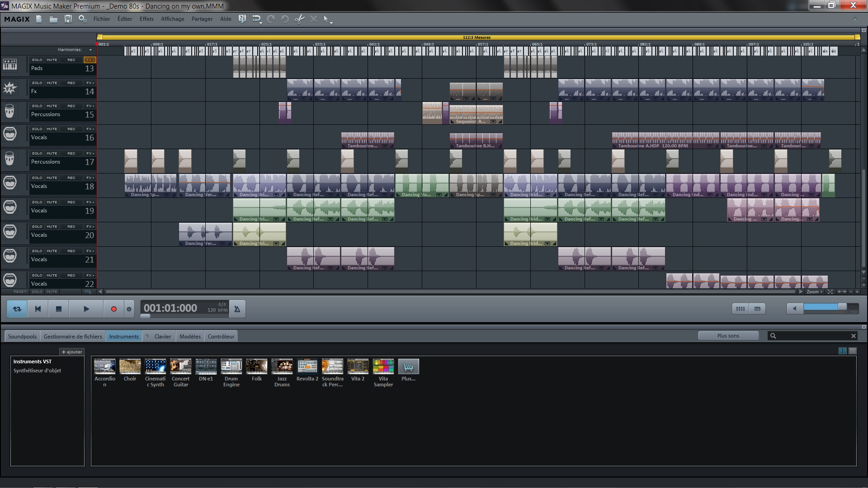Screen dimensions: 868x488
Task: Click the contextual help icon
Action: (242, 19)
